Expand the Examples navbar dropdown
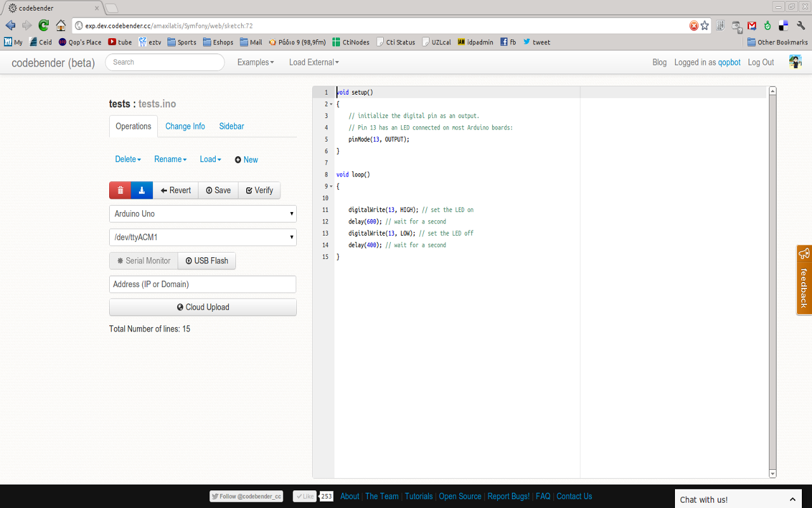 [x=256, y=62]
